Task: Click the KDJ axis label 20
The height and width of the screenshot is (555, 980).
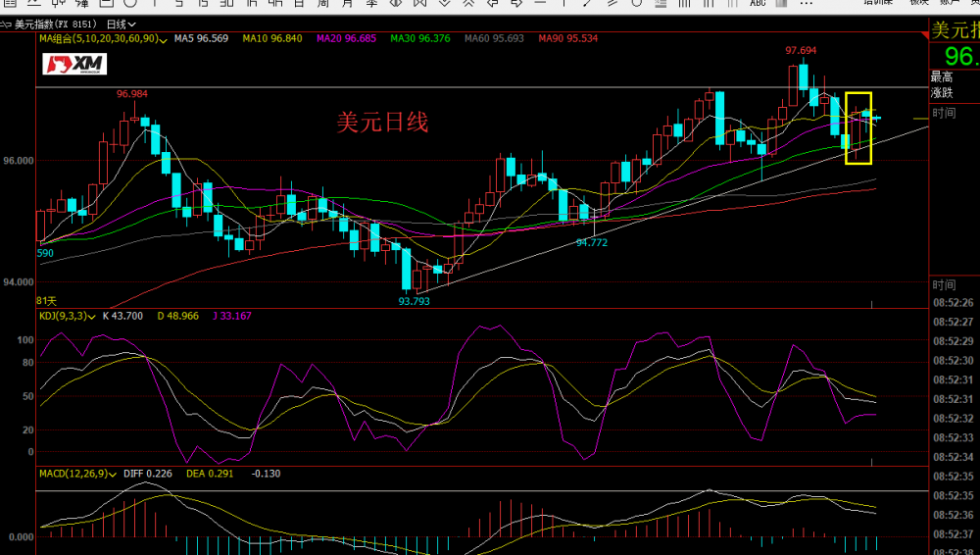Action: tap(28, 430)
